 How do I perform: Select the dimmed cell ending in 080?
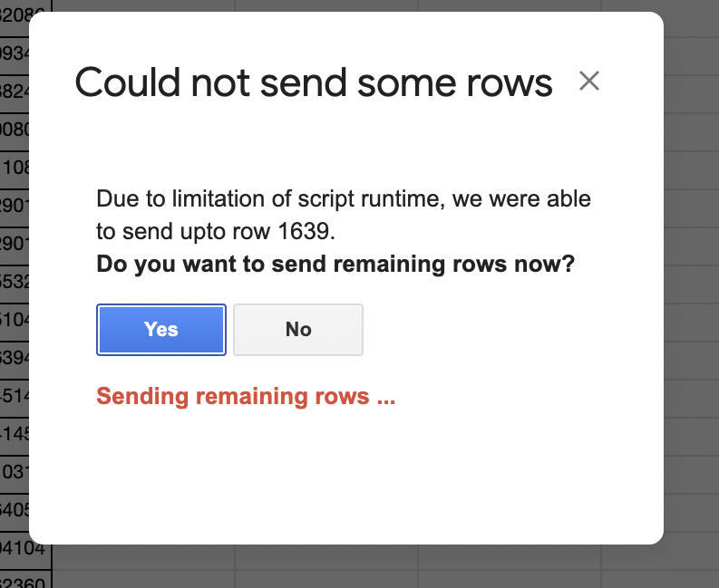pos(15,130)
